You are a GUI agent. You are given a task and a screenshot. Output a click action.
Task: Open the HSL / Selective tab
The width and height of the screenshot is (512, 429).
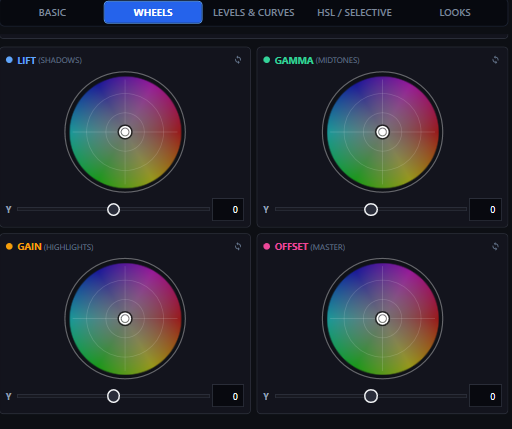(x=354, y=13)
